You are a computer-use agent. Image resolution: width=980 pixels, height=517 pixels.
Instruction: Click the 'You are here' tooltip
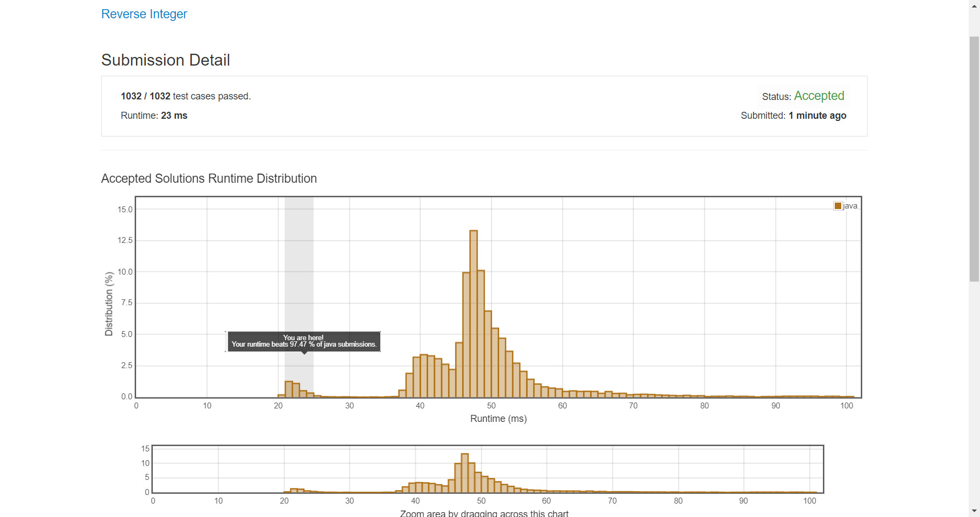tap(304, 341)
